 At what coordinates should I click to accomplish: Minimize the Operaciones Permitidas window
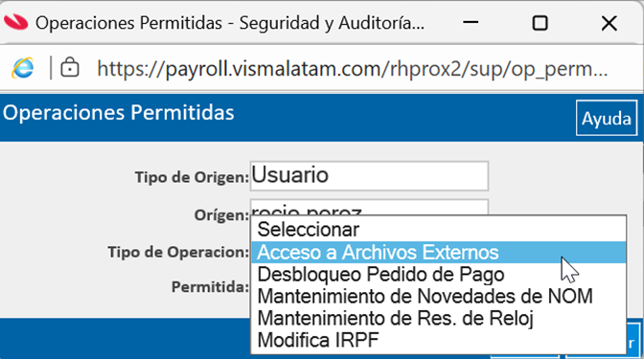click(471, 23)
